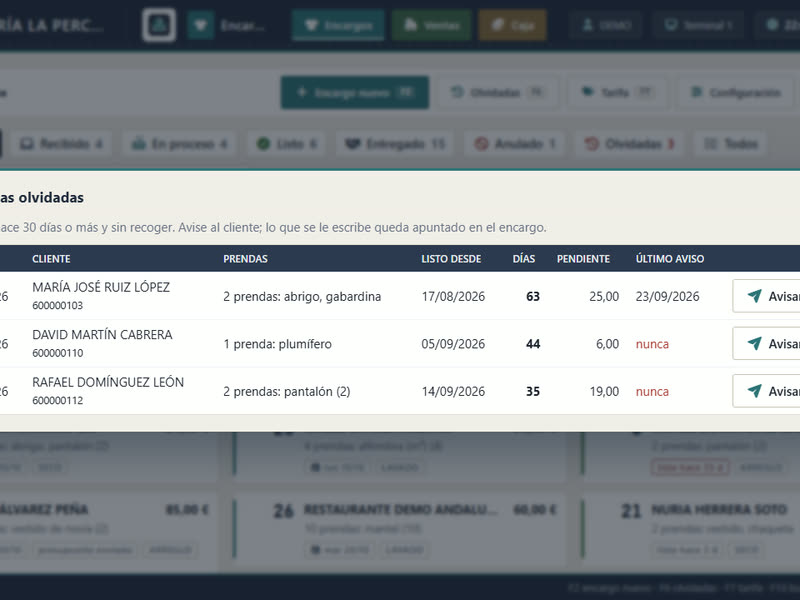800x600 pixels.
Task: Show Entregado 15 status tab
Action: 395,144
